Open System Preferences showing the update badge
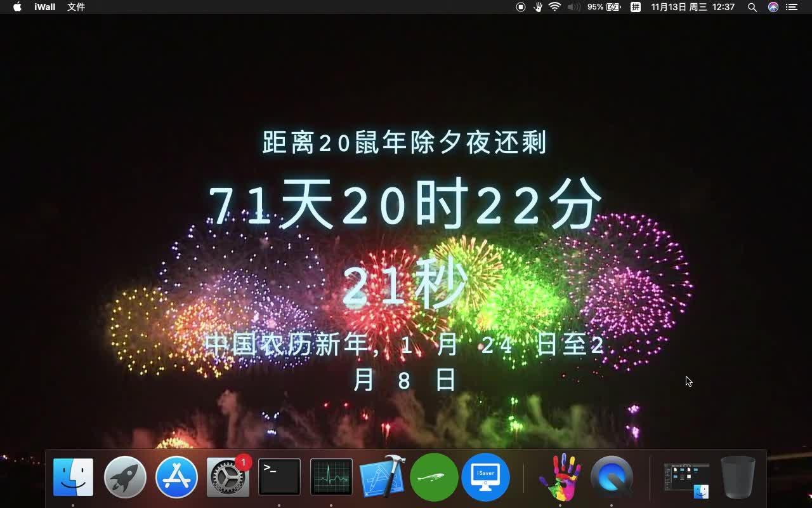The width and height of the screenshot is (812, 508). click(228, 477)
